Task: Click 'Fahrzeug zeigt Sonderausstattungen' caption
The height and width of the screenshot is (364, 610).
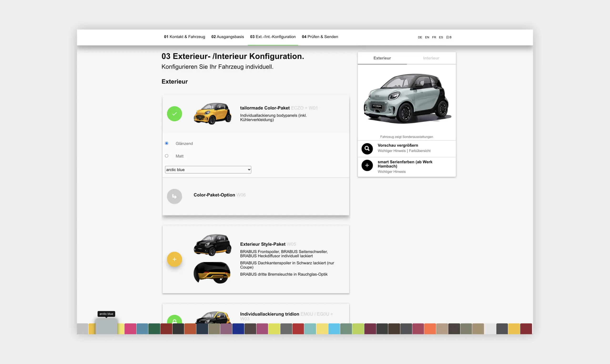Action: click(407, 137)
